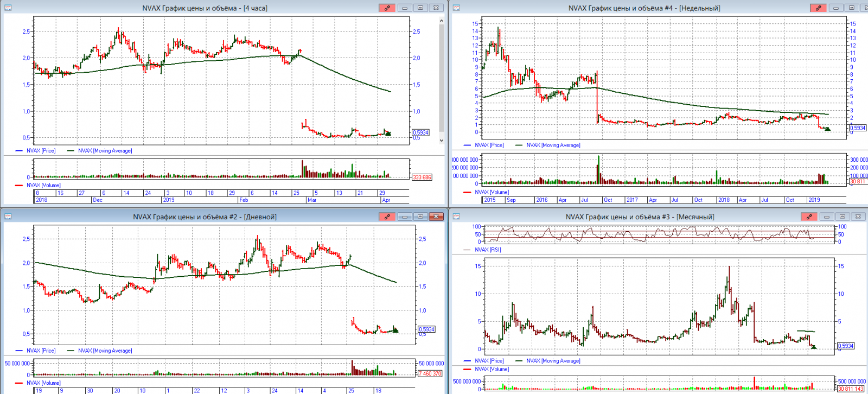Click the chart icon in the Месячный window

pos(456,217)
